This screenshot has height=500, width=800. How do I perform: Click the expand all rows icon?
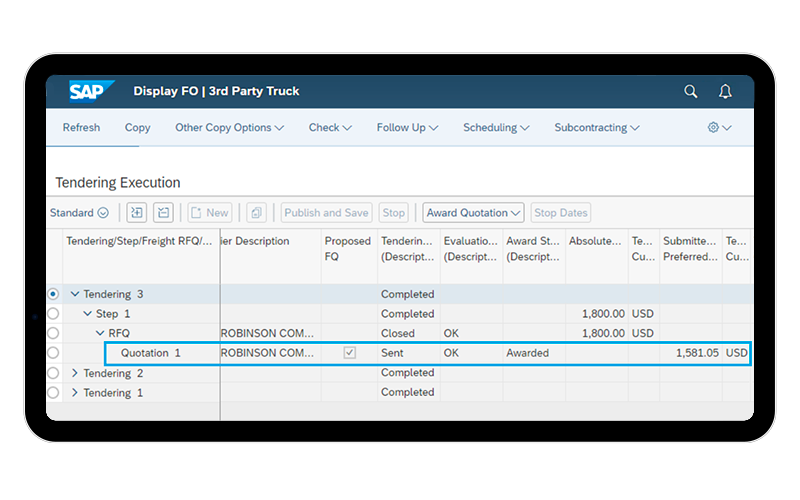pos(137,212)
